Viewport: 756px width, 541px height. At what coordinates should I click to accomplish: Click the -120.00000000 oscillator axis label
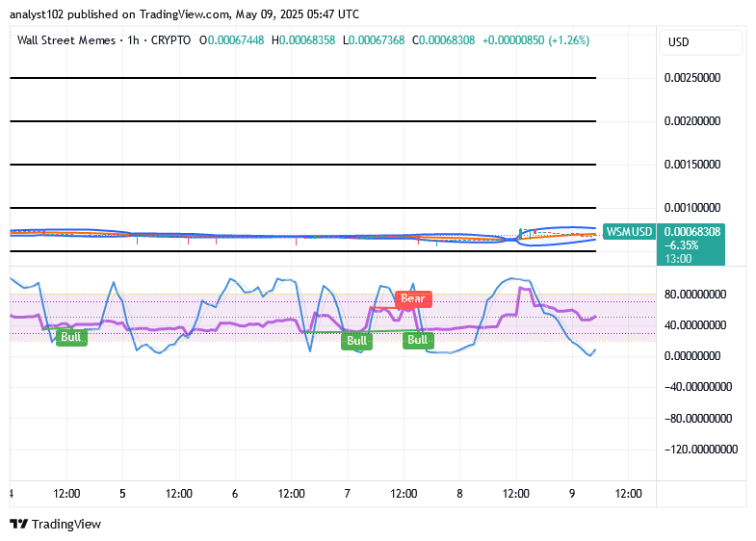click(701, 450)
